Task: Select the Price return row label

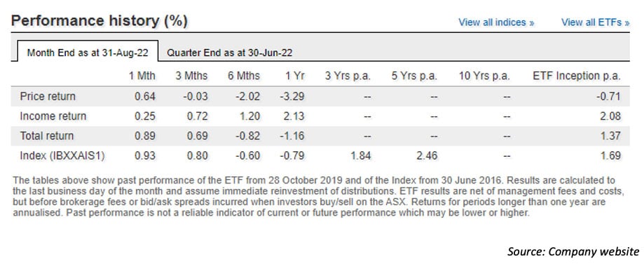Action: 48,97
